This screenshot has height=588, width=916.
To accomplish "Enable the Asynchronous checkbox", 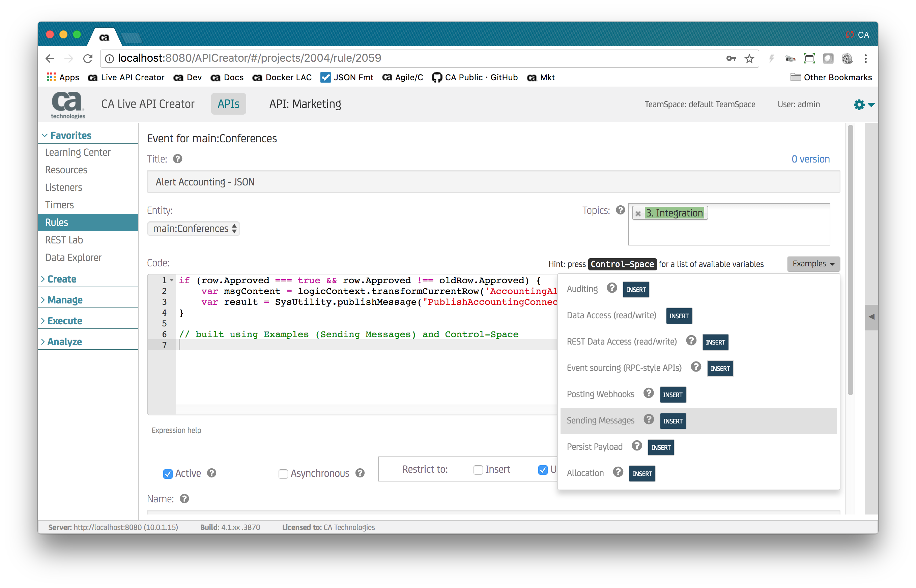I will click(283, 474).
